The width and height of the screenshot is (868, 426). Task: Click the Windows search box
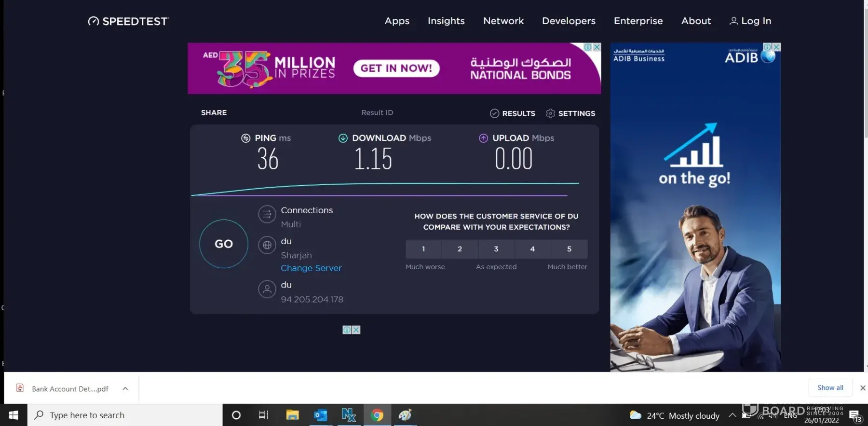[125, 415]
